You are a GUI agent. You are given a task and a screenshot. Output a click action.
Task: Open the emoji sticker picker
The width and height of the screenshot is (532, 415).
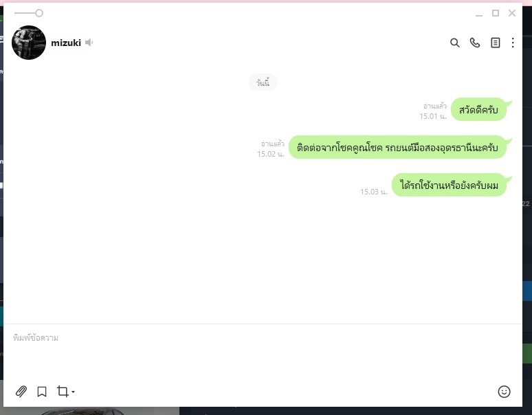[504, 392]
